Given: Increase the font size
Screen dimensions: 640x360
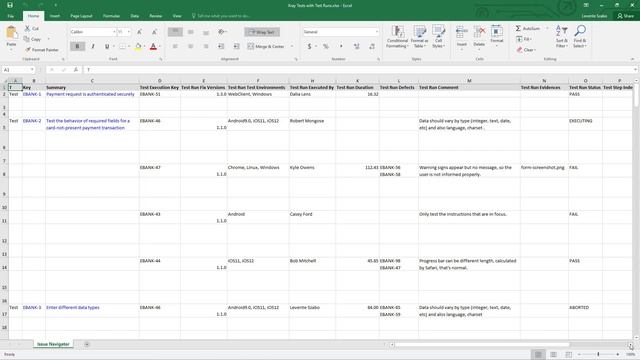Looking at the screenshot, I should pos(140,32).
